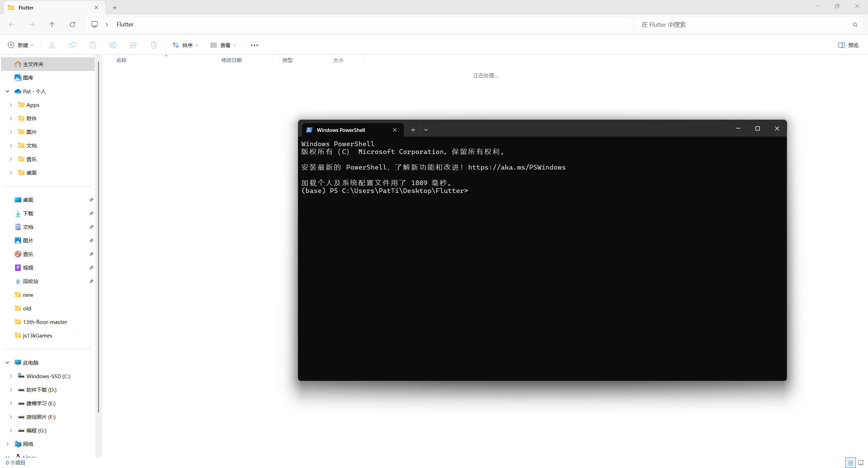The width and height of the screenshot is (868, 468).
Task: Open the 查看 view dropdown
Action: tap(223, 45)
